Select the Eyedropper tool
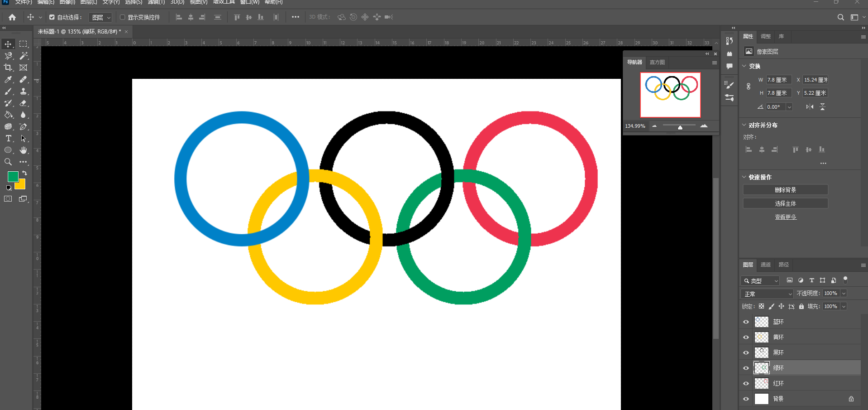The height and width of the screenshot is (410, 868). (x=8, y=79)
